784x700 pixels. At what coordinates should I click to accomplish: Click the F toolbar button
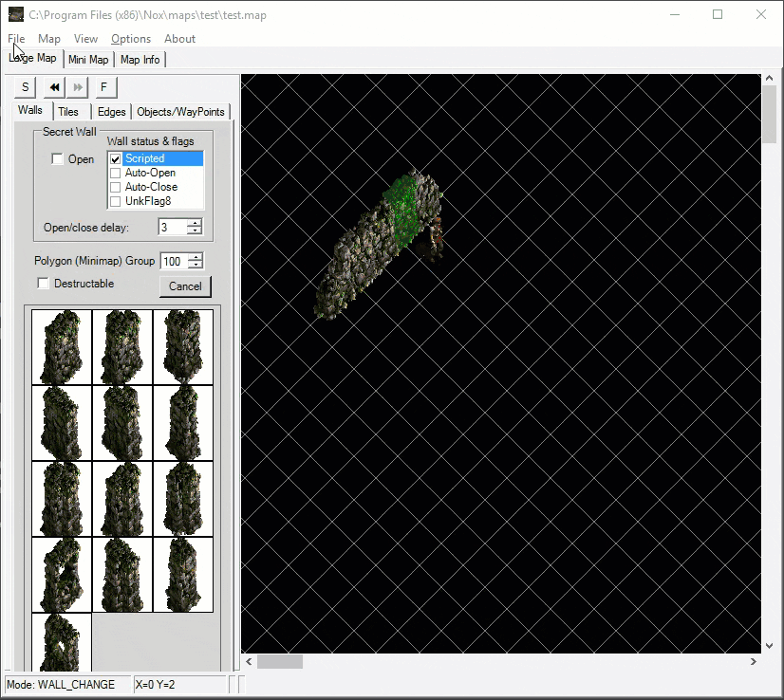(x=103, y=87)
